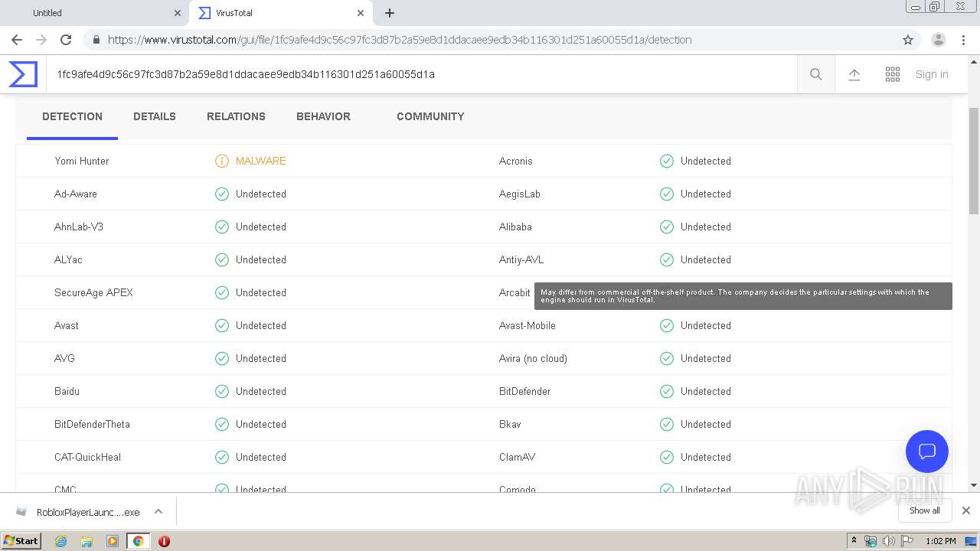Screen dimensions: 980x551
Task: Click the AegisLab engine name
Action: pyautogui.click(x=520, y=194)
